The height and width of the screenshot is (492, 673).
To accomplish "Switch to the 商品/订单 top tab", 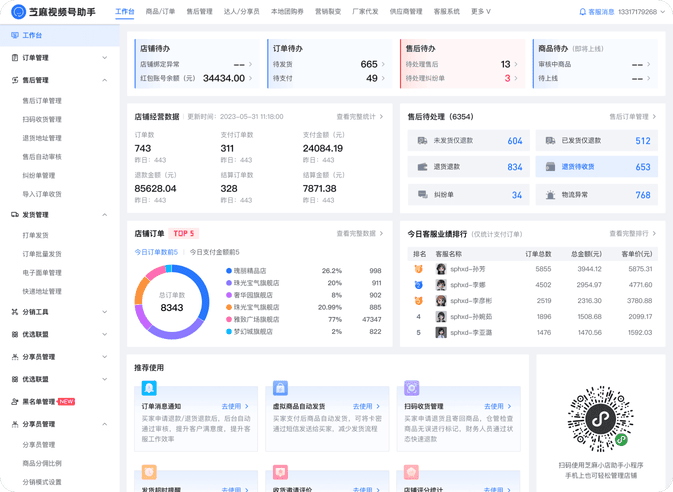I will click(160, 12).
